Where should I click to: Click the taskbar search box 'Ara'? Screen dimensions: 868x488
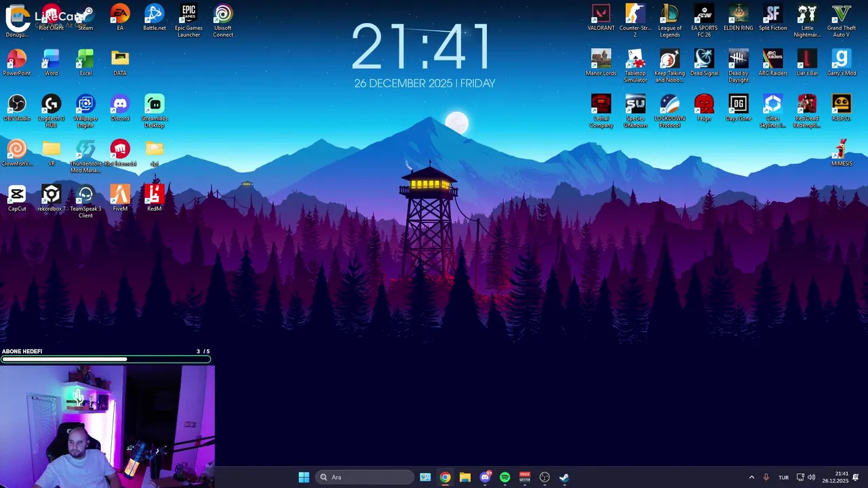tap(366, 477)
